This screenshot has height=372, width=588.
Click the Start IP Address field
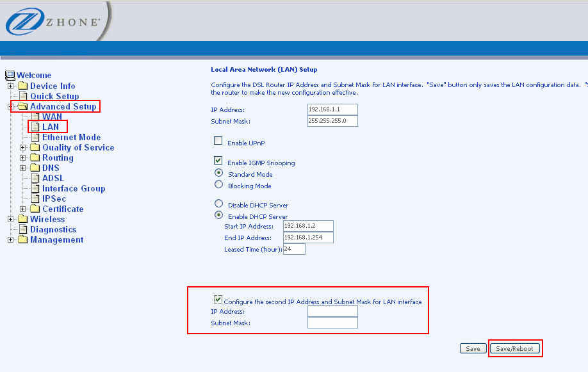coord(308,226)
